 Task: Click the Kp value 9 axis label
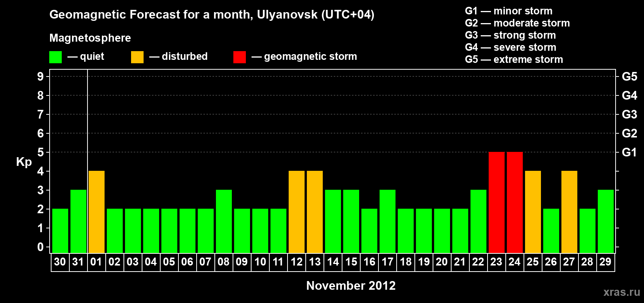[41, 77]
